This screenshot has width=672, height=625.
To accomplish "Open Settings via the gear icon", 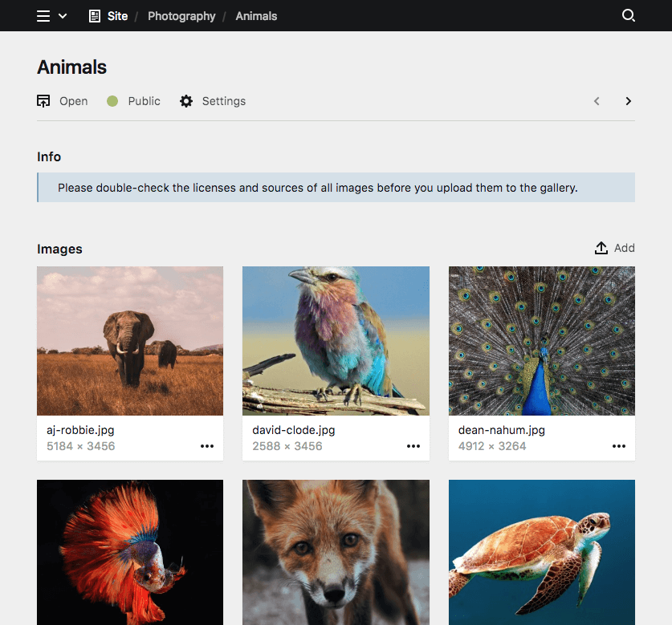I will pyautogui.click(x=186, y=101).
